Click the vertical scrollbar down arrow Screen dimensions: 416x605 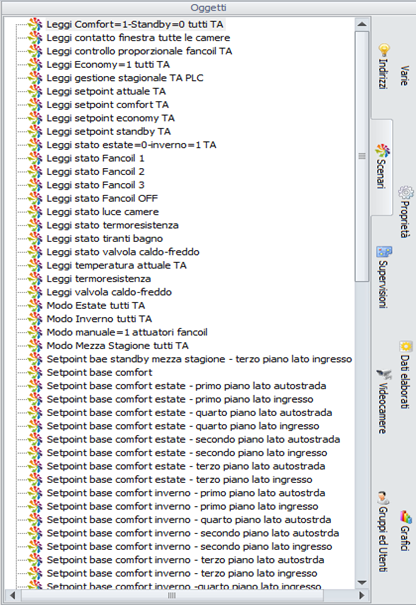pos(362,582)
